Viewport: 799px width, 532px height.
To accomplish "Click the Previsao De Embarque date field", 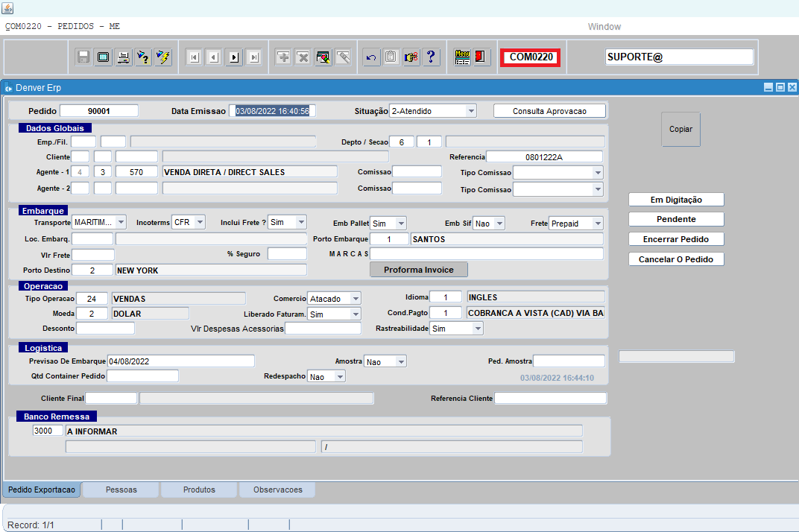I will (x=181, y=361).
